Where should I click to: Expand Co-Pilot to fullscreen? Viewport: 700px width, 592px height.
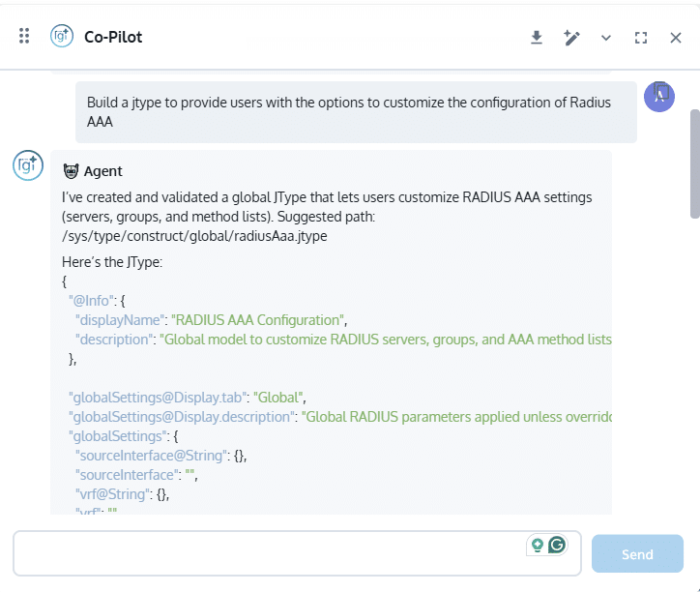coord(641,38)
